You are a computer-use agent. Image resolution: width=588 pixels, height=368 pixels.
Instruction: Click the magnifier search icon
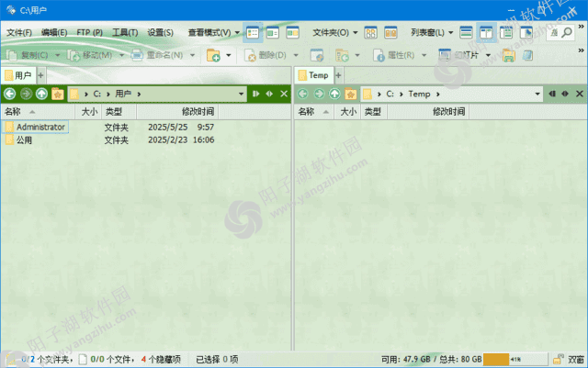[567, 33]
